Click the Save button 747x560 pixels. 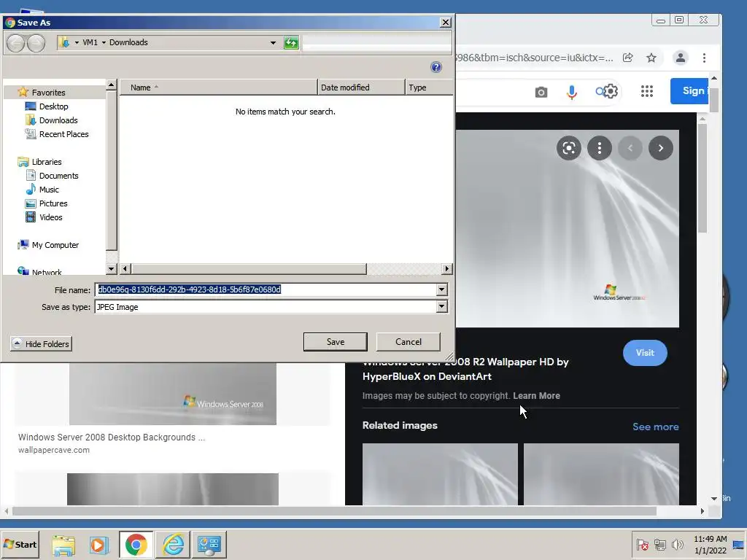pyautogui.click(x=336, y=342)
